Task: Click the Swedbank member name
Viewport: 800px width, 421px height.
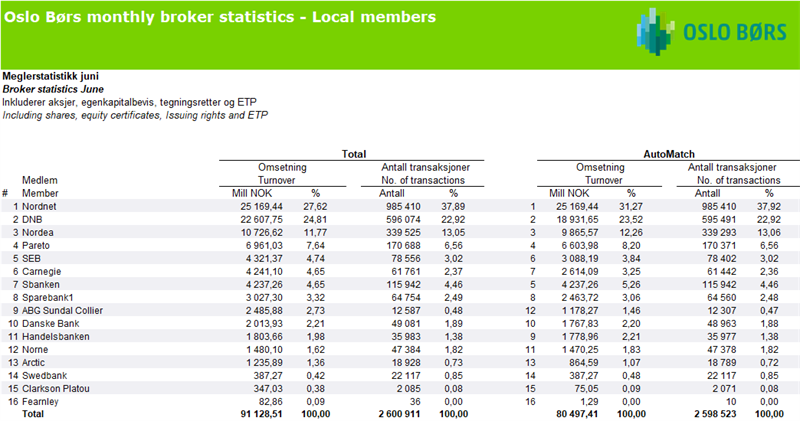Action: [45, 374]
